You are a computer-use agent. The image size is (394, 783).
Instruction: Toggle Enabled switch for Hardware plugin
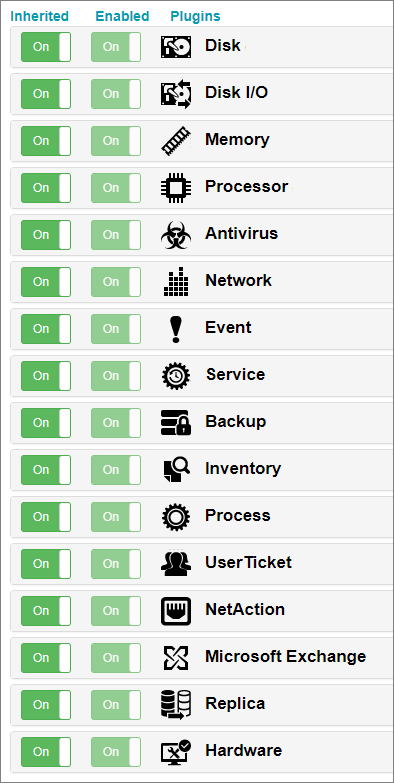click(x=116, y=752)
